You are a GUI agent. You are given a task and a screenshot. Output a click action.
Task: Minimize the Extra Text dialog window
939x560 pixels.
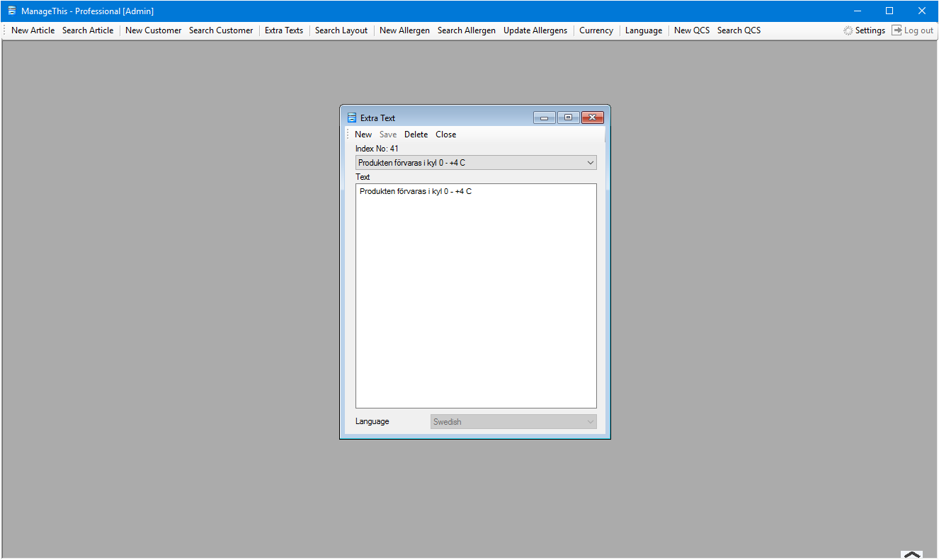pos(544,118)
